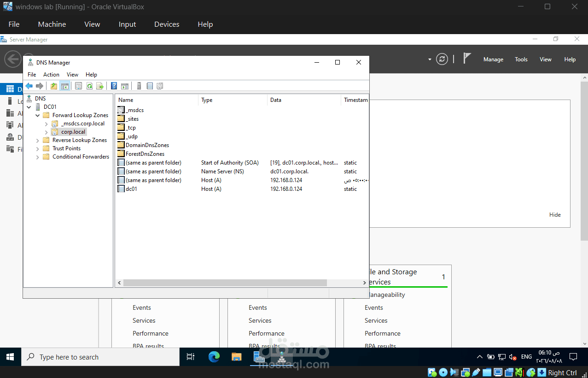Open the Action menu in DNS Manager

pos(51,75)
